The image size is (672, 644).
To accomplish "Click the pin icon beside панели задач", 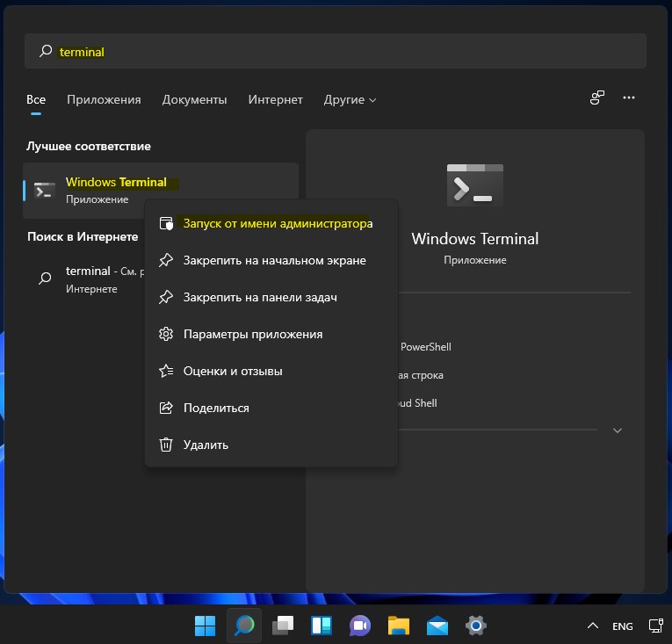I will [166, 297].
